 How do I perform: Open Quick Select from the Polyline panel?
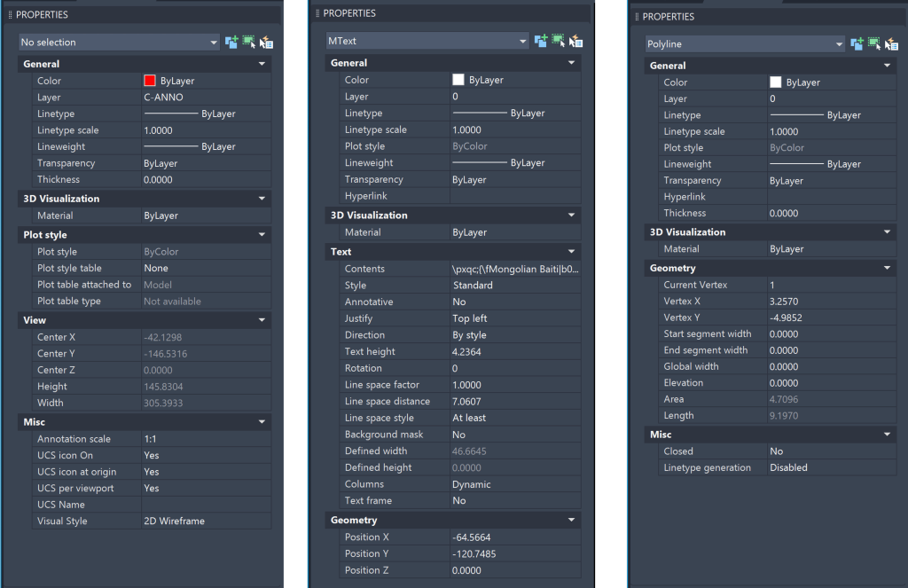click(893, 43)
